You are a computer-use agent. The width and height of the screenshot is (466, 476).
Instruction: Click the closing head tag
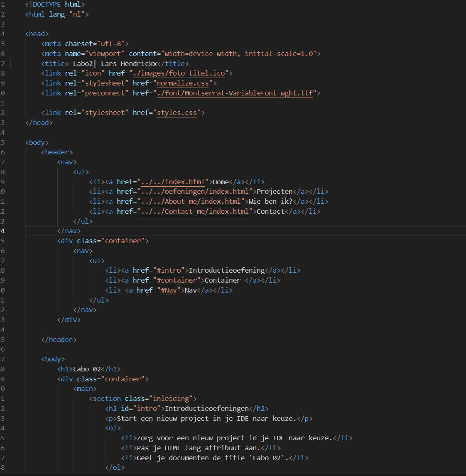point(39,123)
